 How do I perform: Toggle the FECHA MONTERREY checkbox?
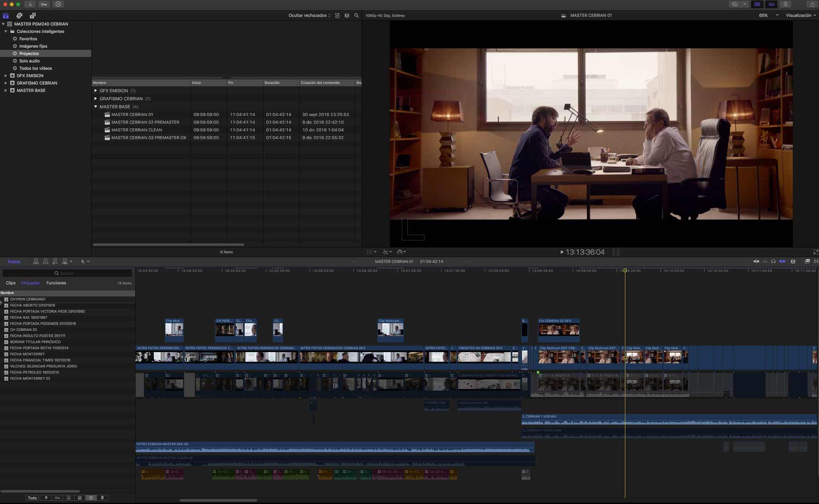pyautogui.click(x=6, y=354)
